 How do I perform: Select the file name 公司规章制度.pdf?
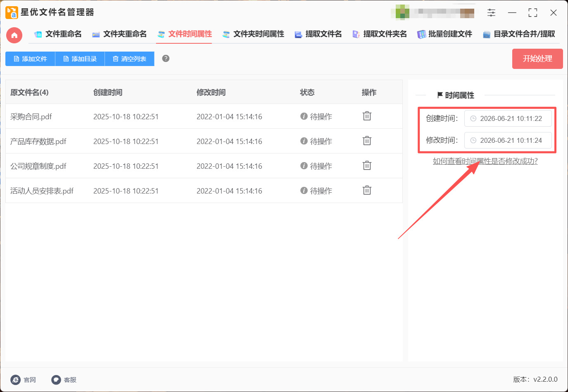point(38,166)
